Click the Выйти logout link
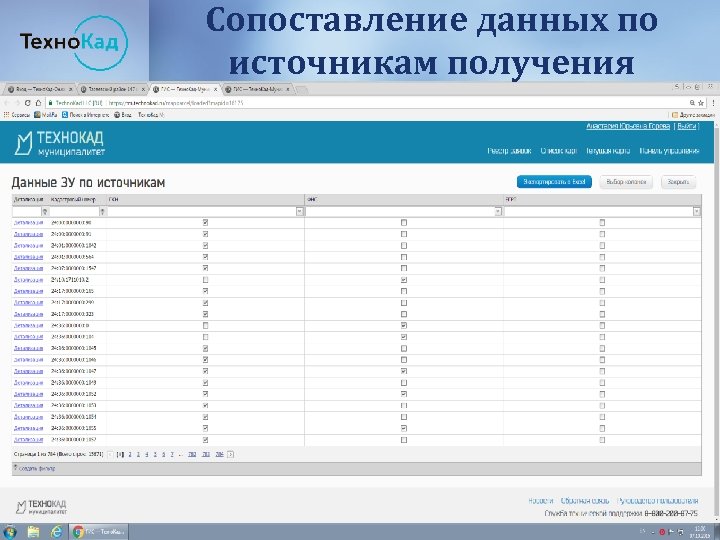Screen dimensions: 720x540 tap(686, 126)
